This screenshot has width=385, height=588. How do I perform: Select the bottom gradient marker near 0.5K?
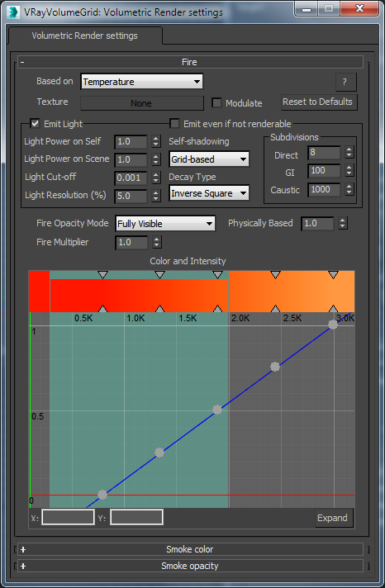click(102, 309)
